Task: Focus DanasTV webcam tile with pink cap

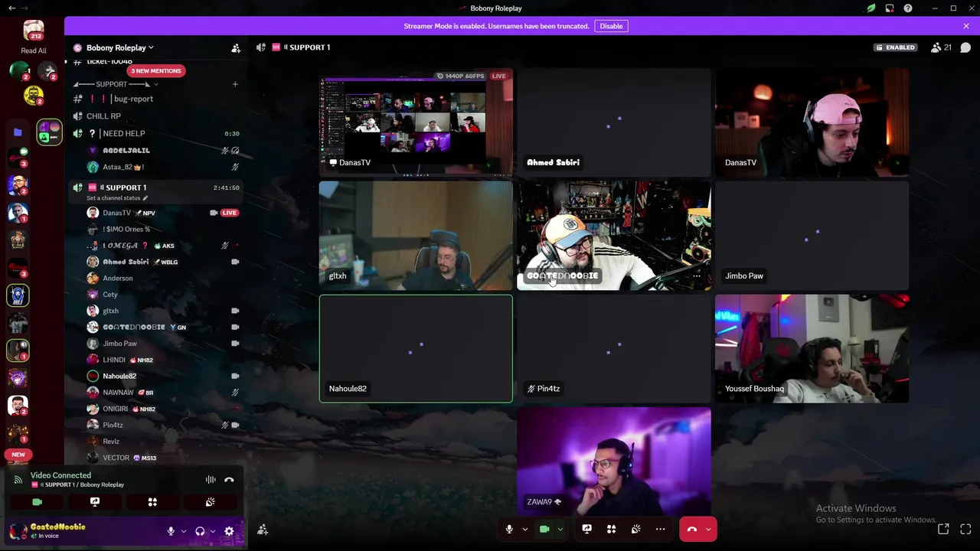Action: 812,122
